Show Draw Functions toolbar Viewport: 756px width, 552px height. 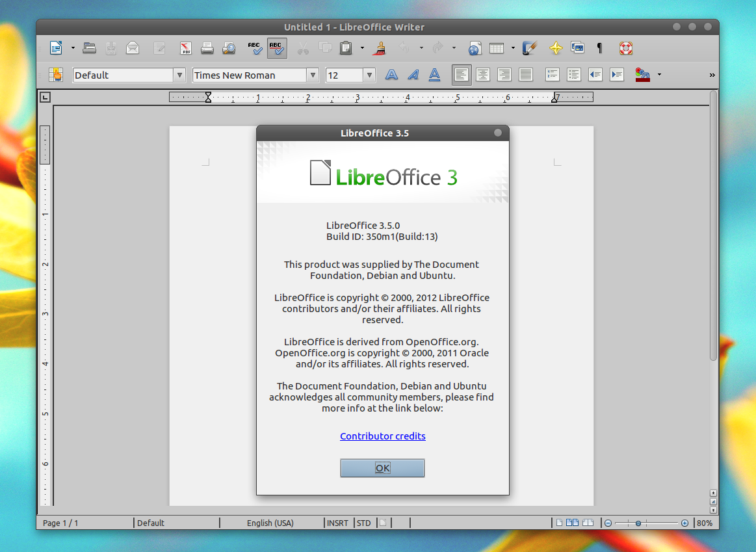tap(529, 47)
